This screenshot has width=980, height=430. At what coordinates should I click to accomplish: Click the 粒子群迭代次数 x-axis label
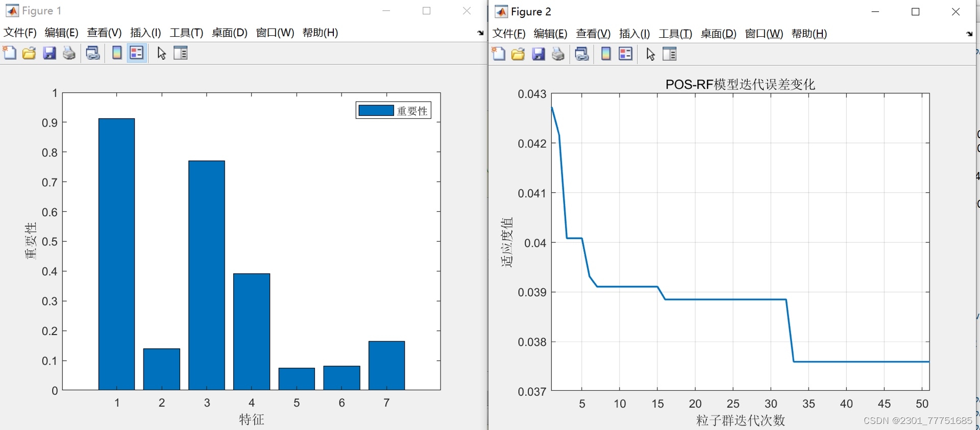[x=741, y=420]
